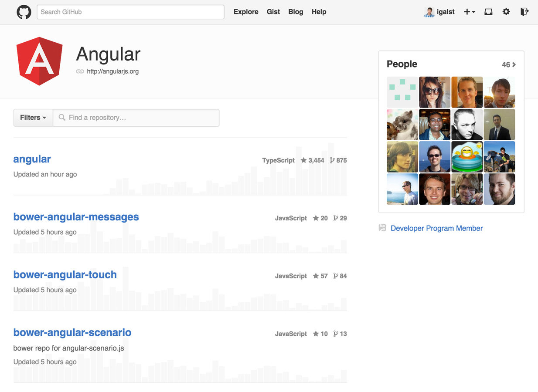
Task: Click the link icon beside angularjs.org
Action: point(80,71)
